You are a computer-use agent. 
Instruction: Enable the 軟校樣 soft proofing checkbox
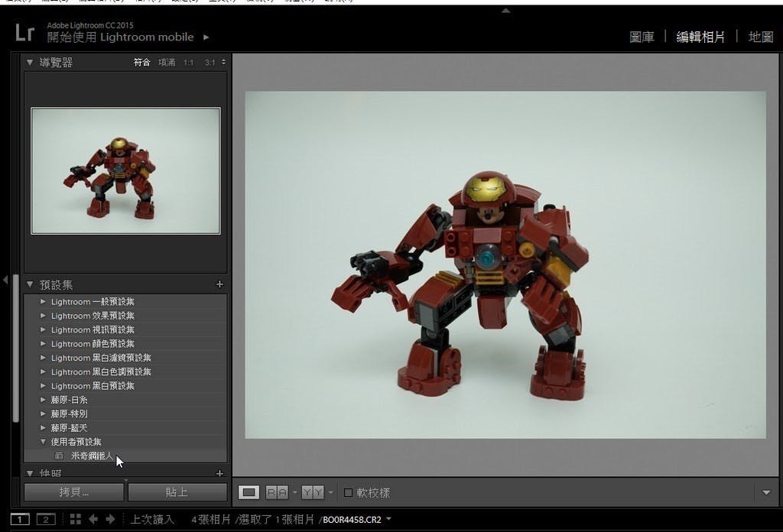tap(348, 493)
